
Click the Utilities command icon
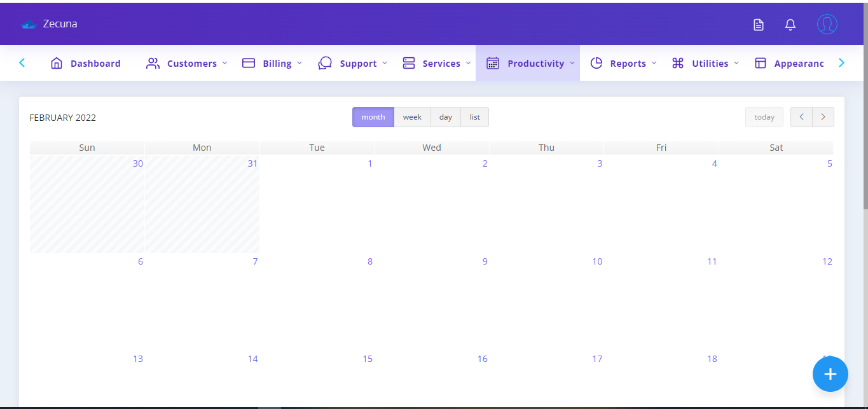(x=677, y=63)
